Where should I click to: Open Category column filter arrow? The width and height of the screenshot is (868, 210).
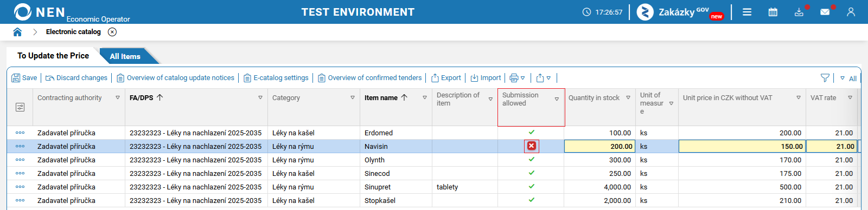pyautogui.click(x=353, y=97)
